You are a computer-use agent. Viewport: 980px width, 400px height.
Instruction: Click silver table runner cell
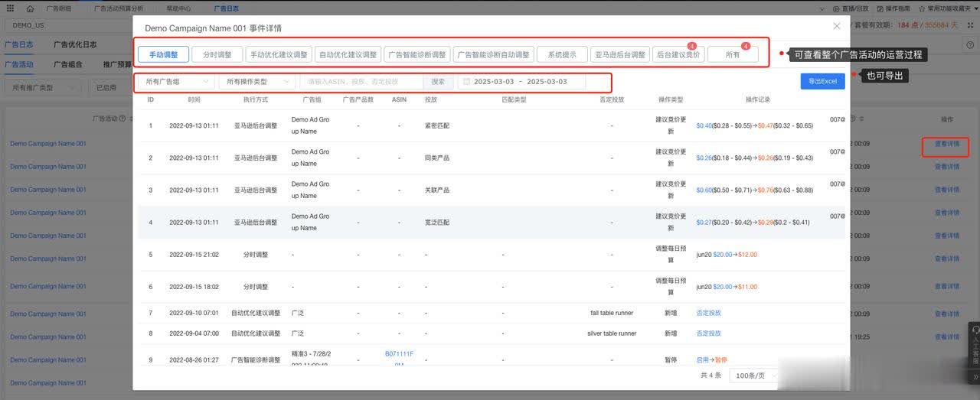tap(612, 333)
